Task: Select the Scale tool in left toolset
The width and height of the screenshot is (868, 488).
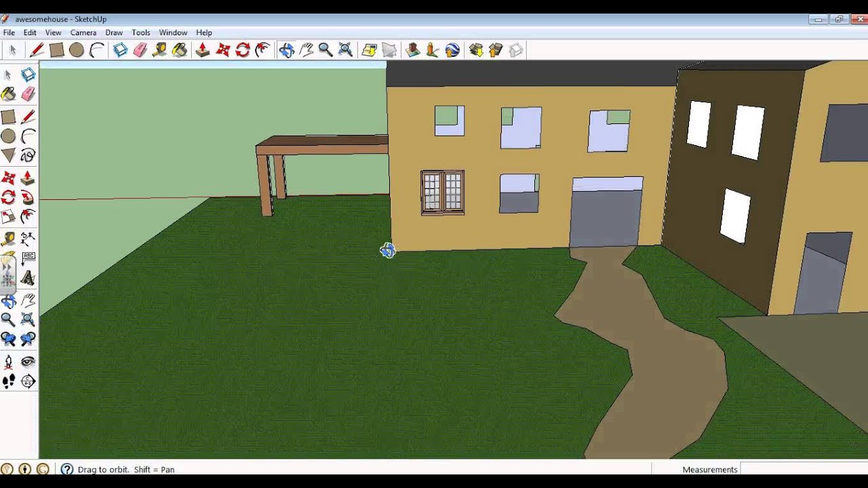Action: coord(8,217)
